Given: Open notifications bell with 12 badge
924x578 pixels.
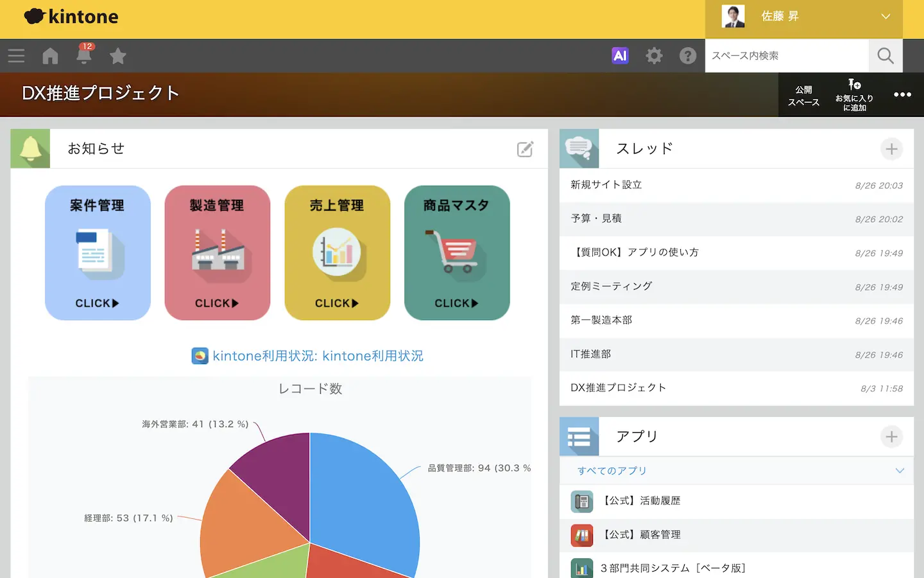Looking at the screenshot, I should click(x=84, y=55).
